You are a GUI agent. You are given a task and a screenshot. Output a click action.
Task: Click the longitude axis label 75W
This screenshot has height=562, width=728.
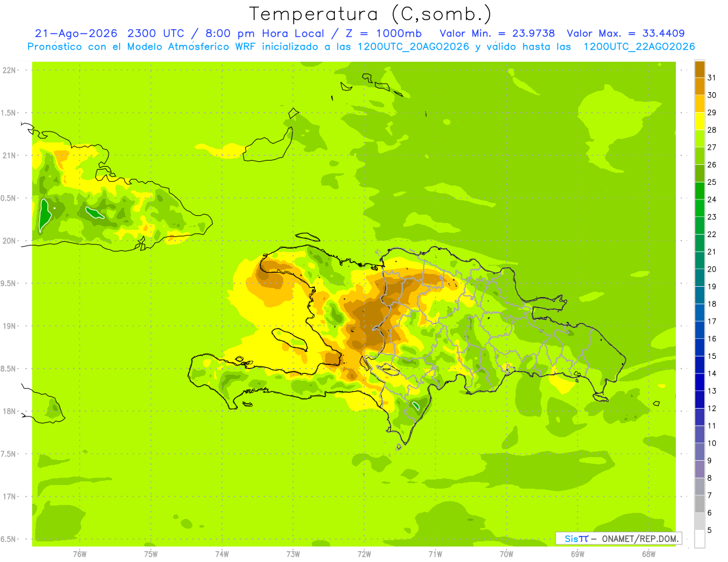point(151,554)
